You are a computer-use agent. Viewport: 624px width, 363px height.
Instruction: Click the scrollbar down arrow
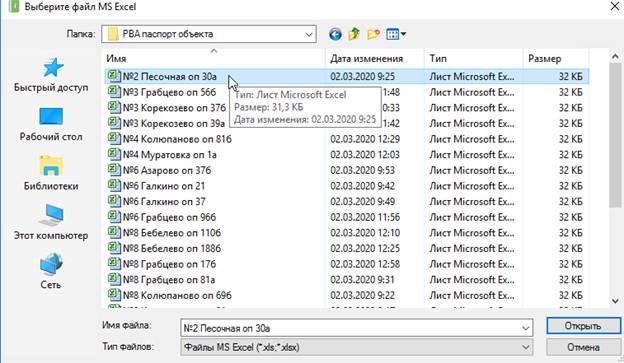click(x=615, y=301)
